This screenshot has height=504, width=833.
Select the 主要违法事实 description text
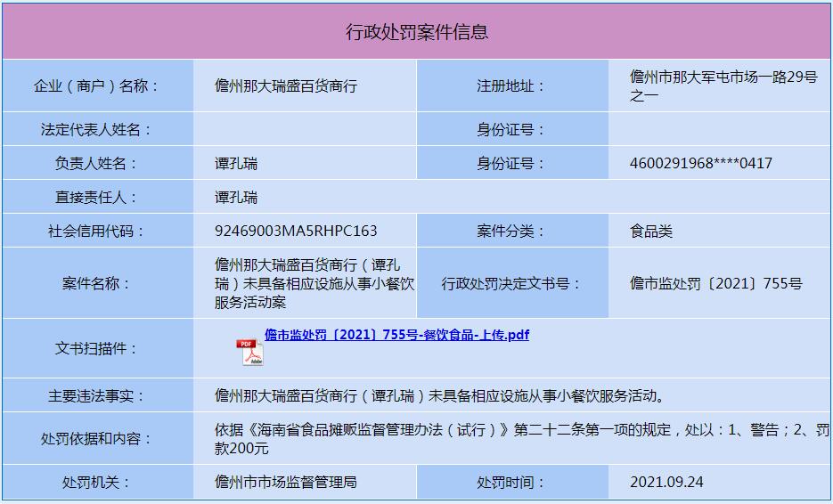point(439,395)
